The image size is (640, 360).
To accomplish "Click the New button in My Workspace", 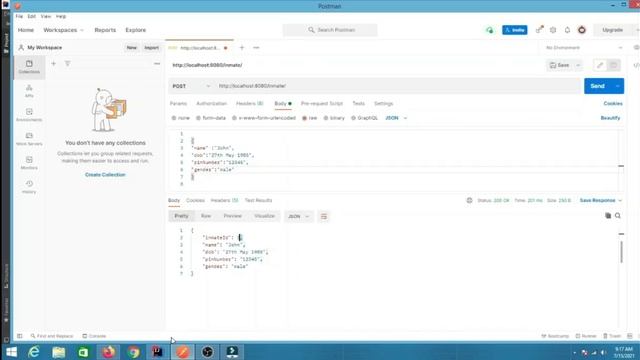I will click(x=131, y=48).
